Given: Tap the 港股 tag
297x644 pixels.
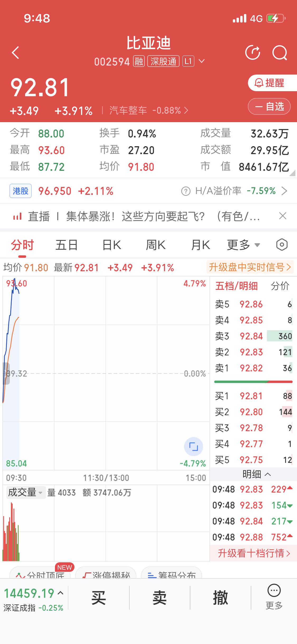Looking at the screenshot, I should [x=21, y=191].
